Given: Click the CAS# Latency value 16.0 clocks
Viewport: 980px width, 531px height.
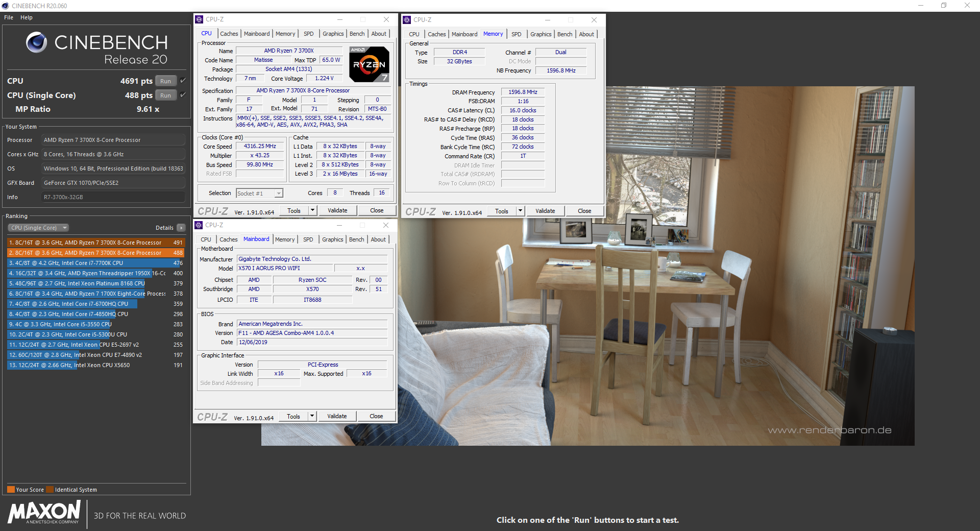Looking at the screenshot, I should tap(523, 110).
